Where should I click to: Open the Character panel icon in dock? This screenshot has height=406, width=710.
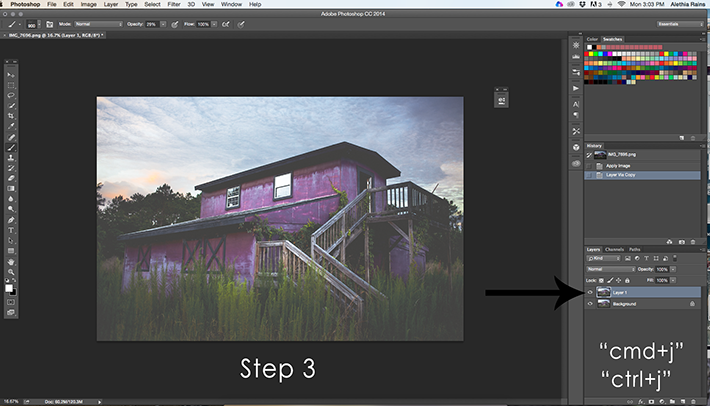576,104
